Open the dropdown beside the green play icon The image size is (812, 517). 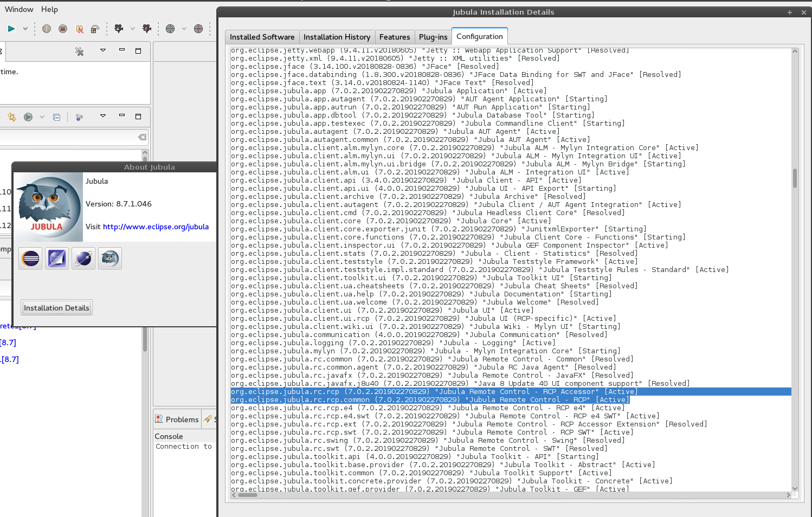[x=25, y=29]
